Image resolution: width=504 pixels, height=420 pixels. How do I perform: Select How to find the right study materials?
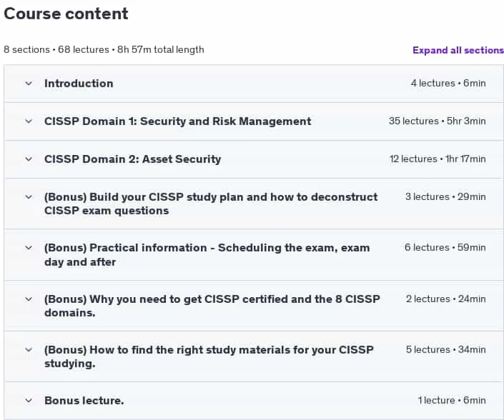click(209, 356)
